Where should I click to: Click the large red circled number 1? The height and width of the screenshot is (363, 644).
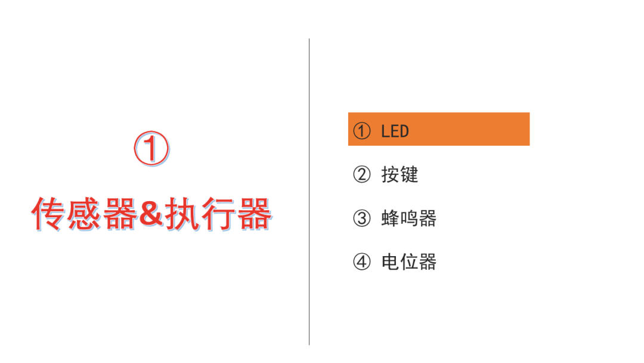click(x=151, y=149)
